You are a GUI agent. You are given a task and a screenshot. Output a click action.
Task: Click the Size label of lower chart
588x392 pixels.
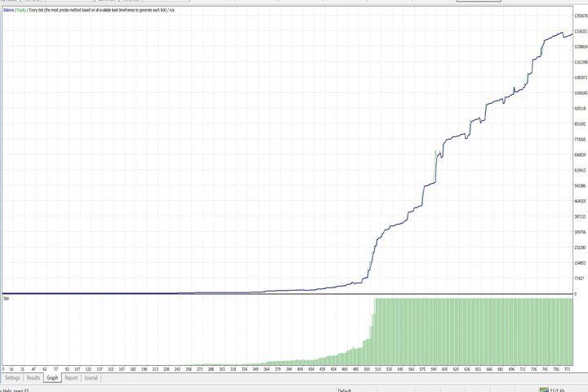(6, 299)
